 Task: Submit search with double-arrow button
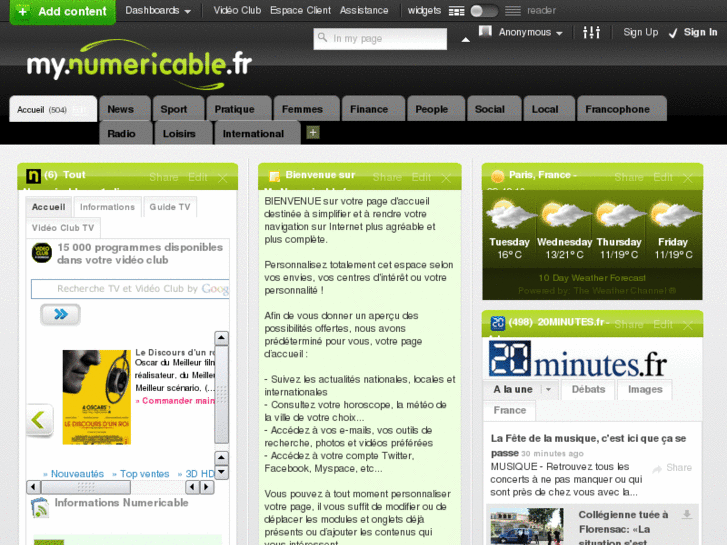pos(60,314)
